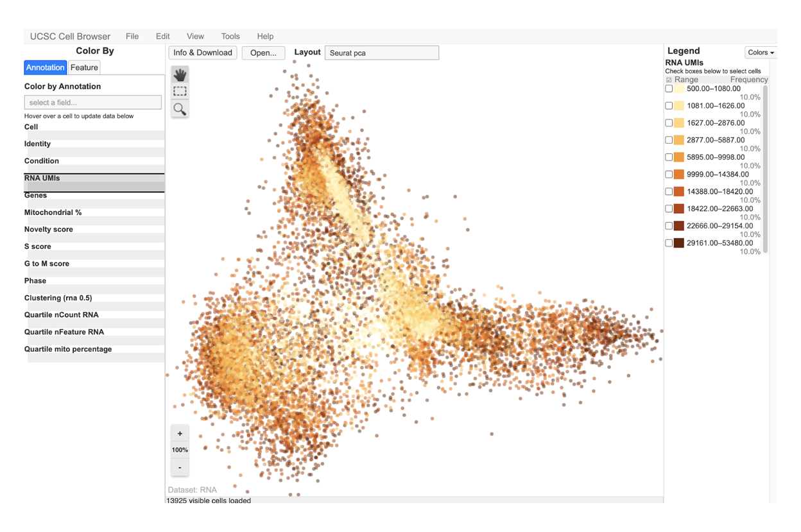Open the Tools menu

click(x=230, y=37)
